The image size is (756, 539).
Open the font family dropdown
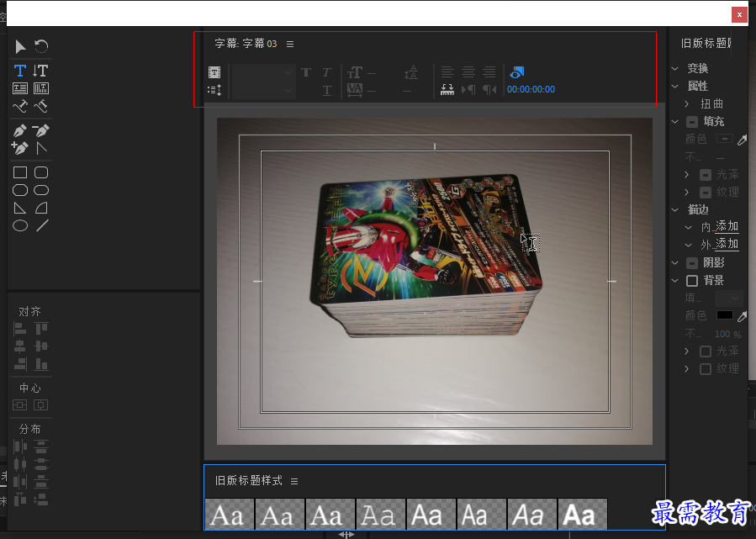click(263, 73)
